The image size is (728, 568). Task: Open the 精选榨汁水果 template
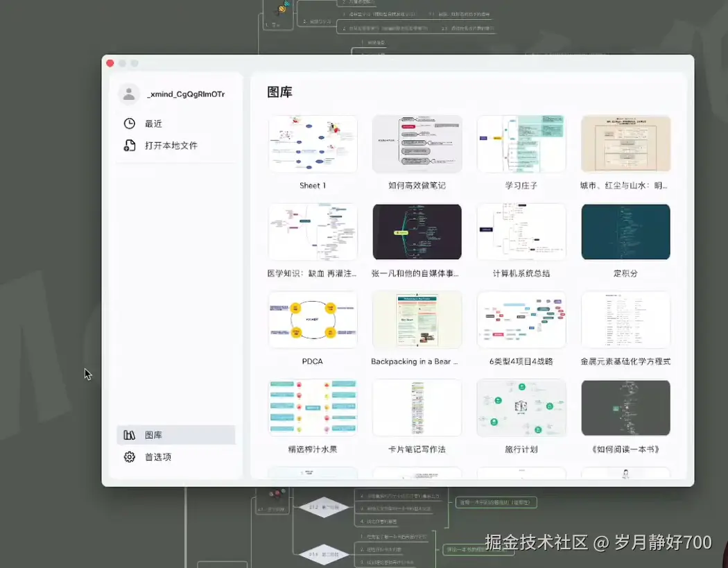tap(313, 408)
